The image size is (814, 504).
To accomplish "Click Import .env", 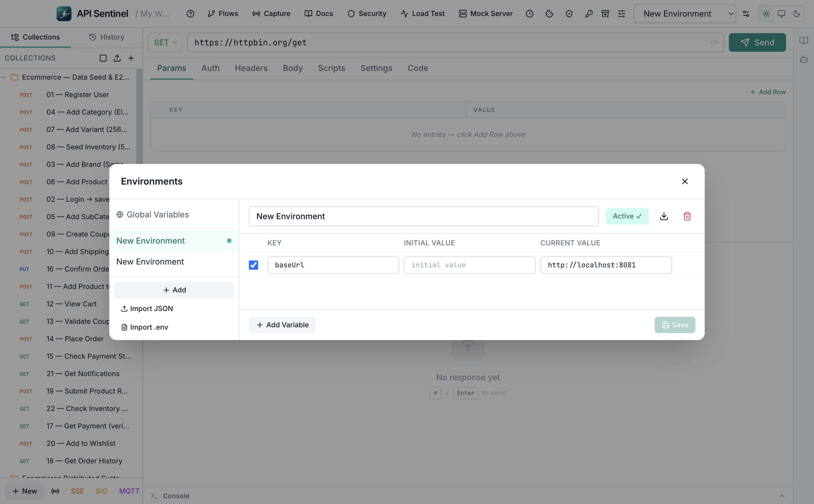I will [x=145, y=327].
